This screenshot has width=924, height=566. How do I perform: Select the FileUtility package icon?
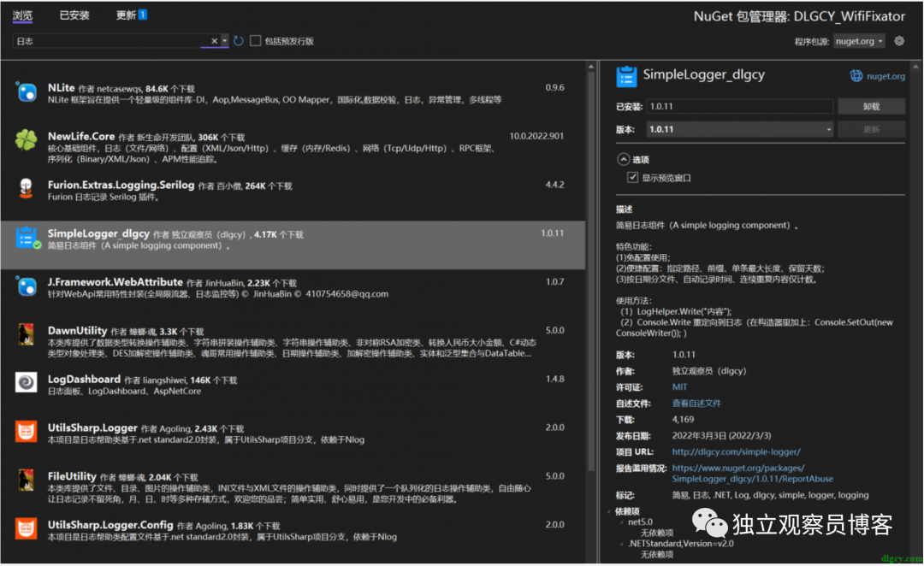26,480
